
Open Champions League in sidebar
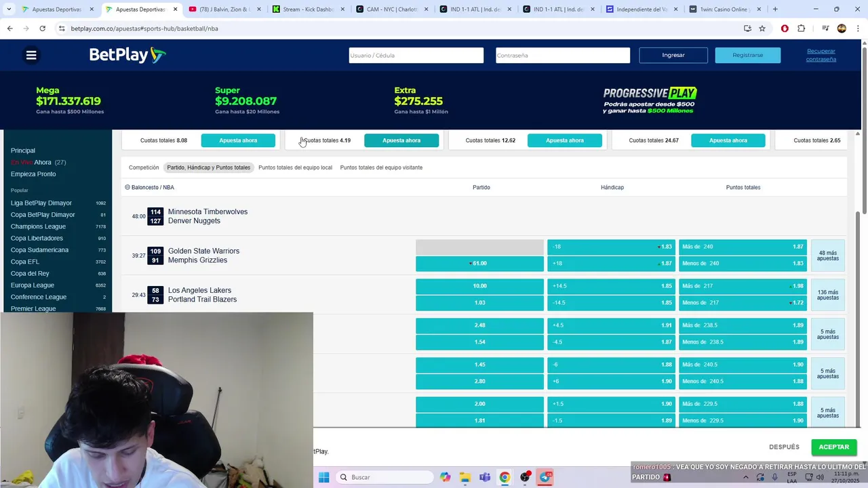(x=38, y=226)
